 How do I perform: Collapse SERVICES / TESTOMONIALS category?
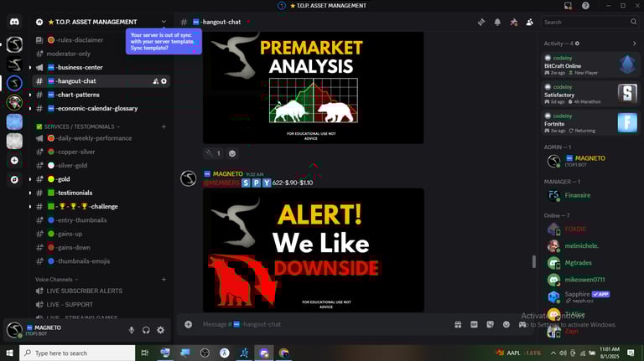78,126
